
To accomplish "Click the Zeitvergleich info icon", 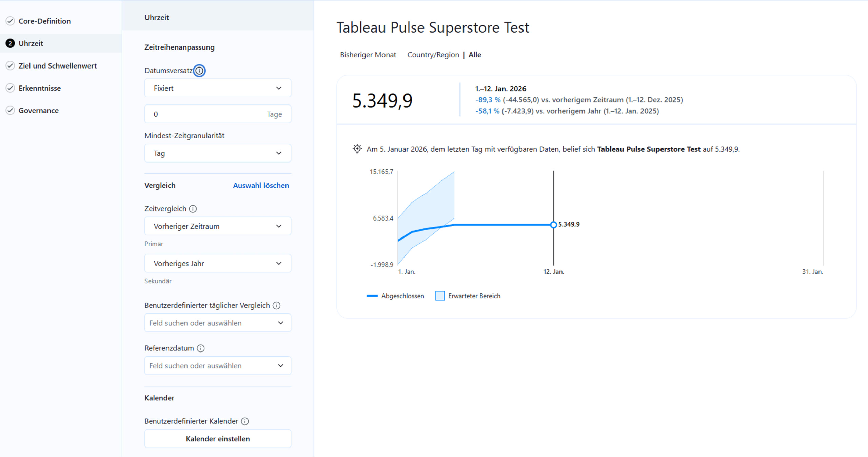I will pyautogui.click(x=193, y=209).
